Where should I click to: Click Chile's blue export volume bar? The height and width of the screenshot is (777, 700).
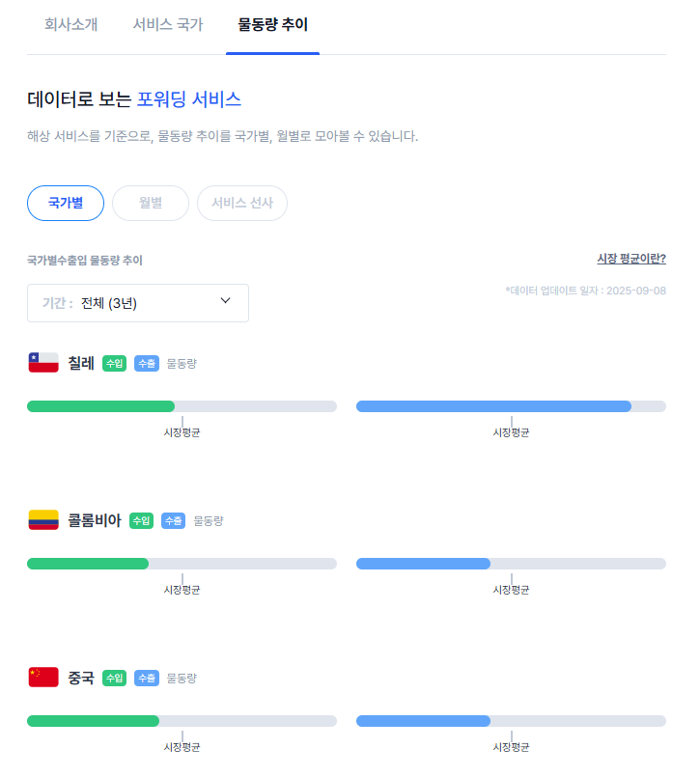pos(493,406)
